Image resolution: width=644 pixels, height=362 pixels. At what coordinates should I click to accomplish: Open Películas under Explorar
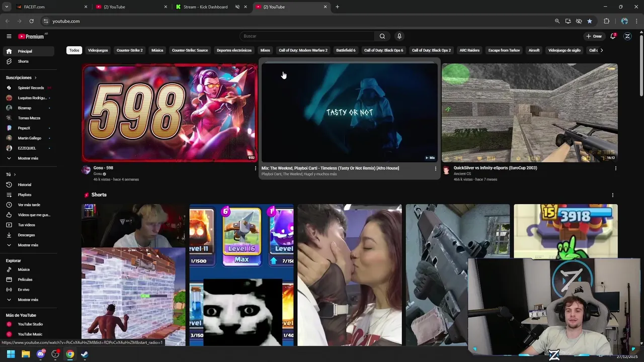[28, 280]
